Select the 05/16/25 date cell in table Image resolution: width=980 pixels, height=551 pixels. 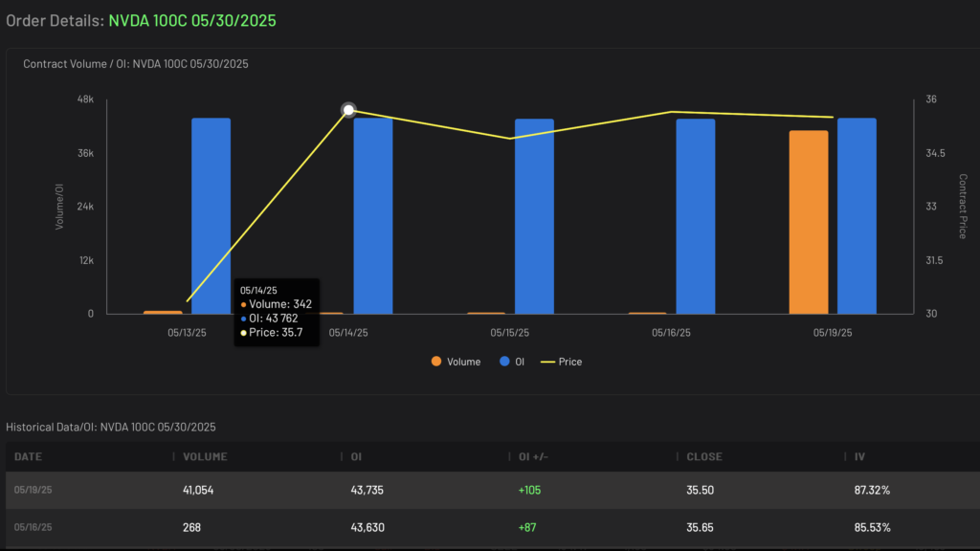[x=33, y=527]
